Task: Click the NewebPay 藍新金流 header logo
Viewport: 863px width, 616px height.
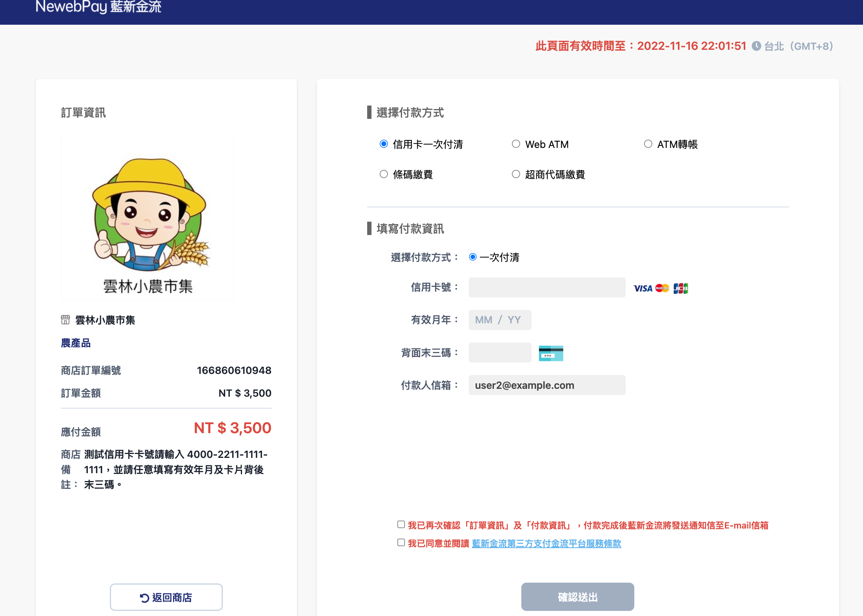Action: coord(98,6)
